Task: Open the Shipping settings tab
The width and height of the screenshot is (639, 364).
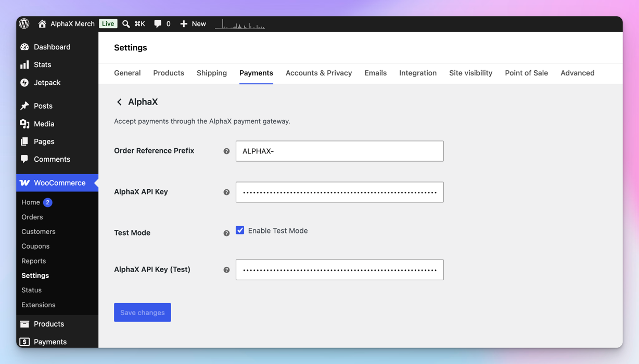Action: [x=212, y=73]
